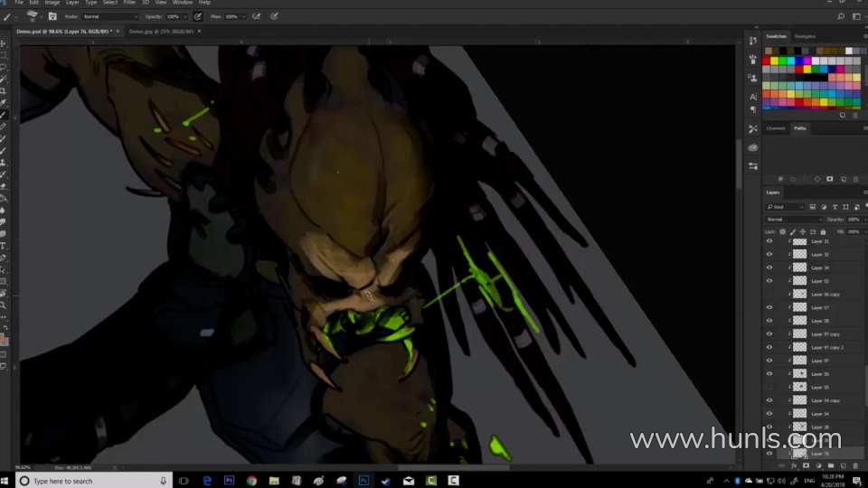Open the layer blend mode dropdown

(x=794, y=220)
